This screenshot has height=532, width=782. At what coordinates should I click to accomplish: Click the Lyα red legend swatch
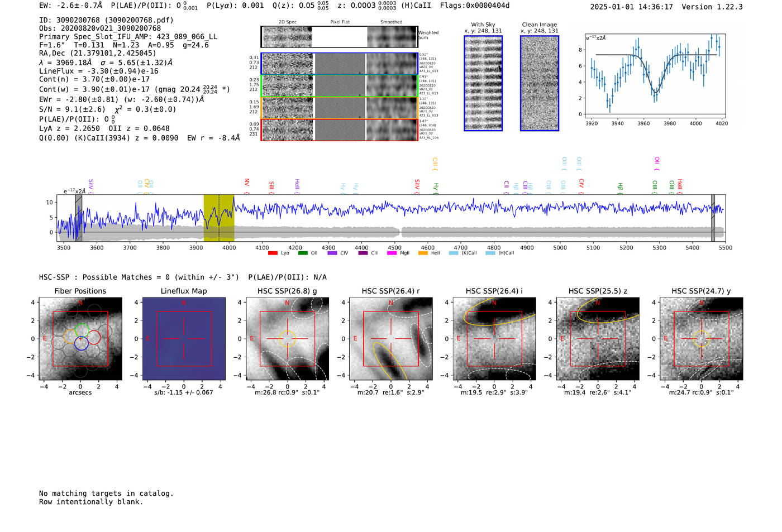click(273, 253)
